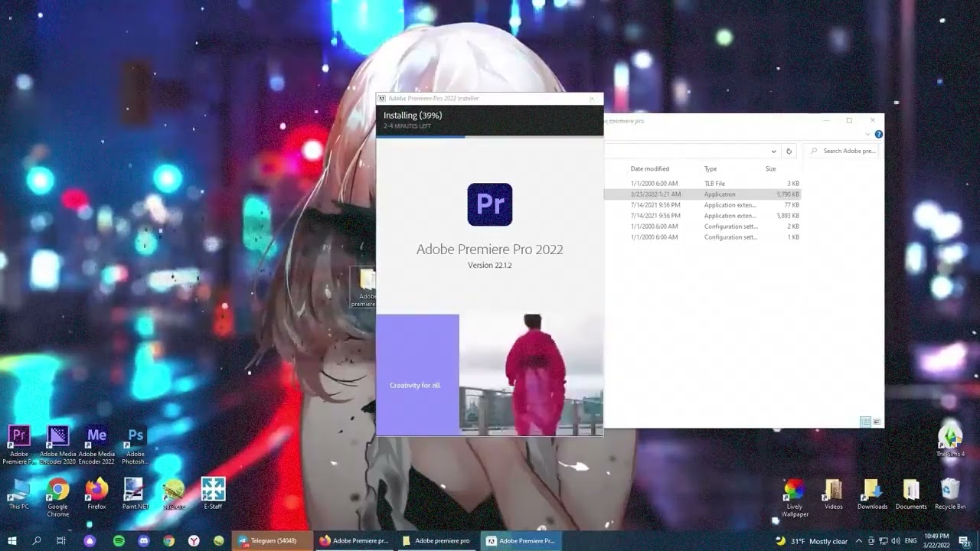Switch to Firefox Adobe Premiere taskbar window
Screen dimensions: 980x551
tap(354, 540)
